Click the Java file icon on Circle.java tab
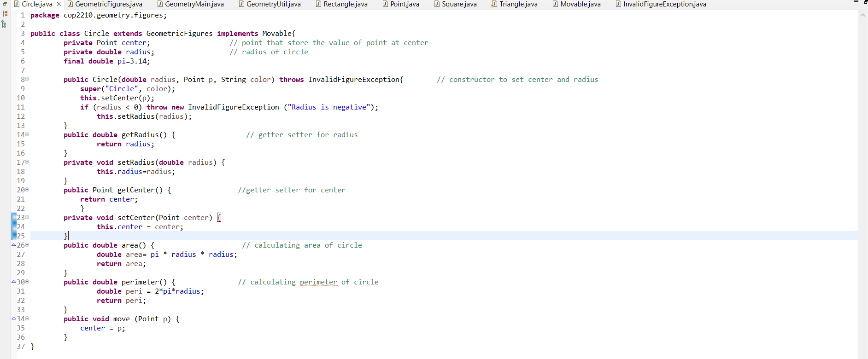Viewport: 868px width, 359px height. click(x=17, y=4)
